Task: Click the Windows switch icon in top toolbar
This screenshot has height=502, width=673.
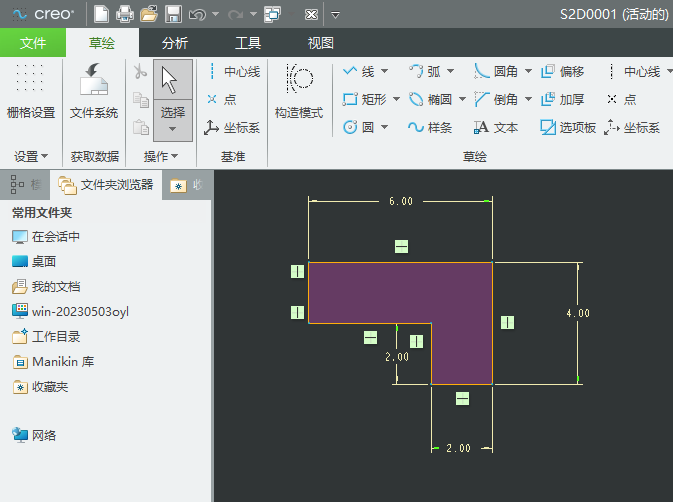Action: [273, 14]
